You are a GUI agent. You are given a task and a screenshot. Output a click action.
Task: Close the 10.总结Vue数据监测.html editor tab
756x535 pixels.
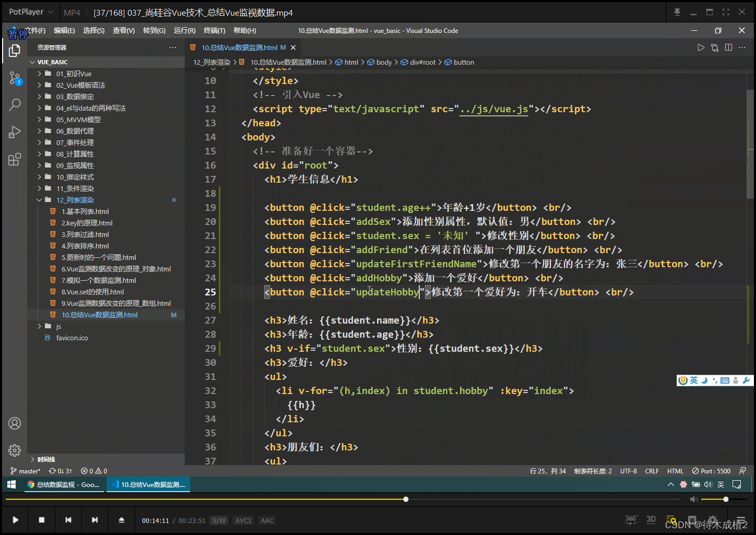coord(293,47)
